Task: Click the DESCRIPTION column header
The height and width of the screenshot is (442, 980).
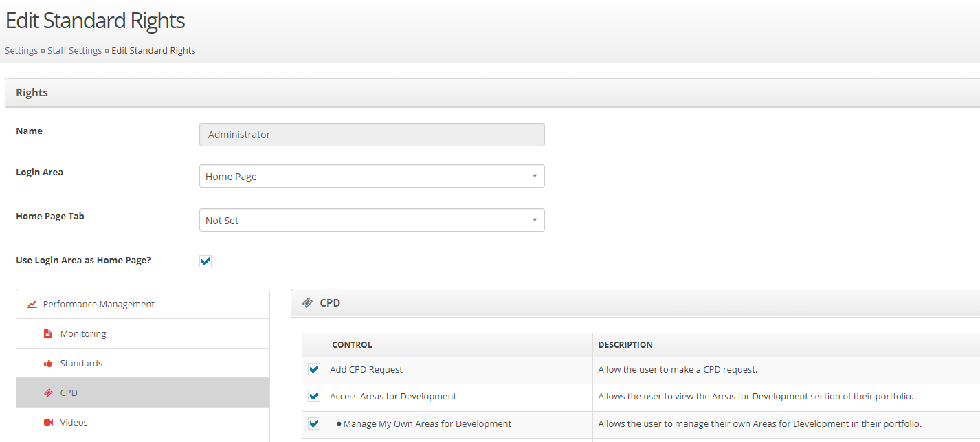Action: pyautogui.click(x=625, y=345)
